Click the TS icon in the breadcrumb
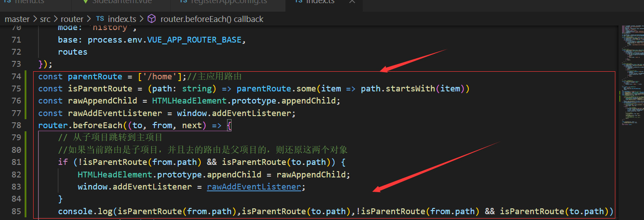 tap(100, 19)
